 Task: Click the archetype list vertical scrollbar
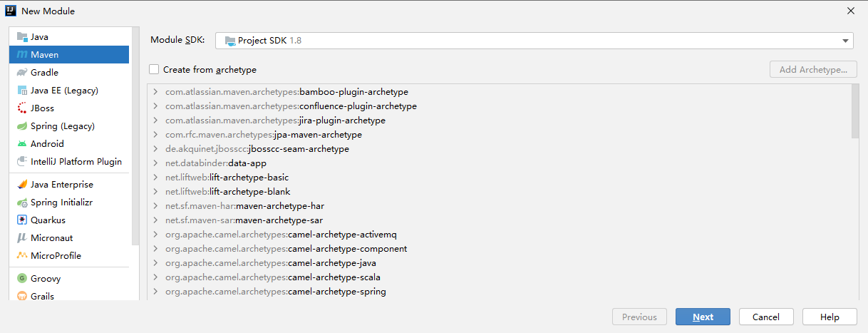click(855, 111)
